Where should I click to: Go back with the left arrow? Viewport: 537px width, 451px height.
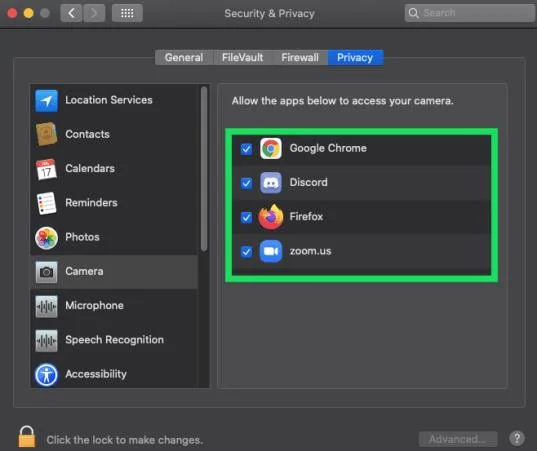tap(71, 13)
